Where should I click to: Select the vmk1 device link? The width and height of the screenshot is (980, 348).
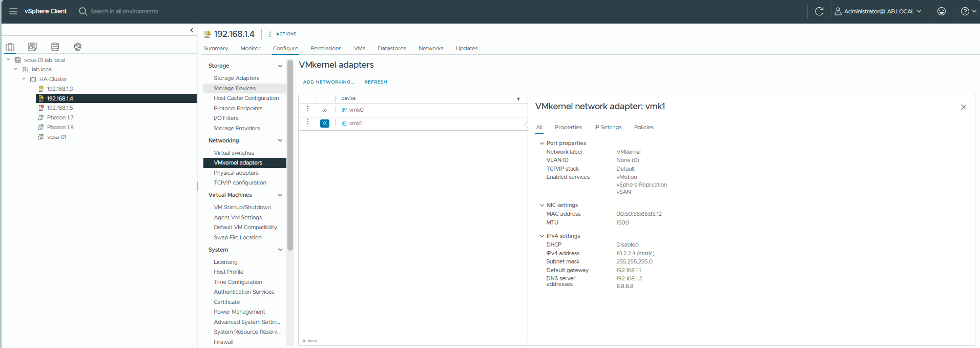tap(355, 124)
